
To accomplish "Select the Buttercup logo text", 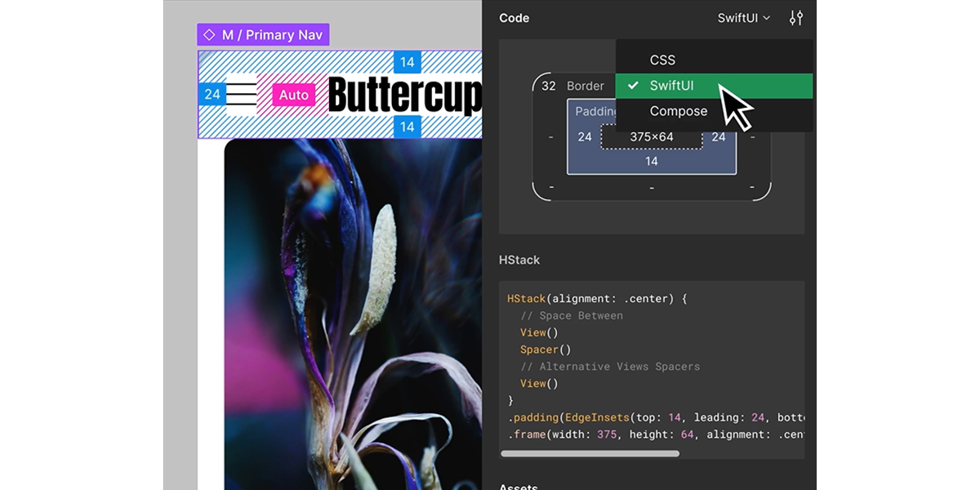I will pos(404,96).
